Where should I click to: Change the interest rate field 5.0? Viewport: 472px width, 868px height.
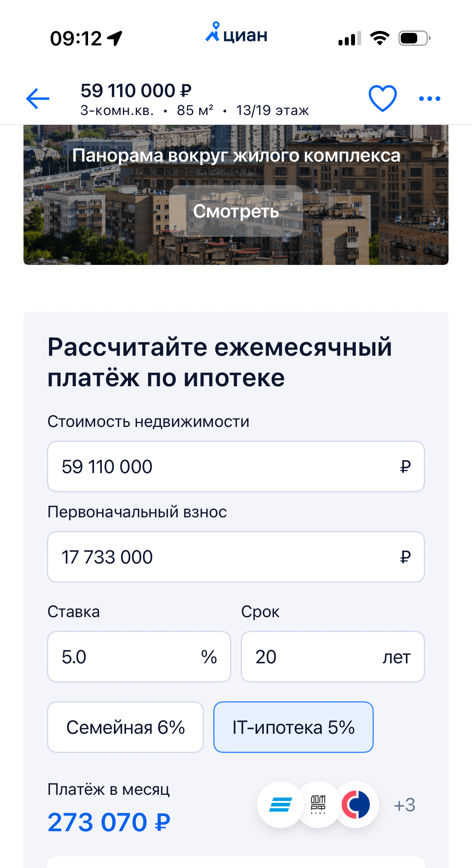[x=139, y=657]
